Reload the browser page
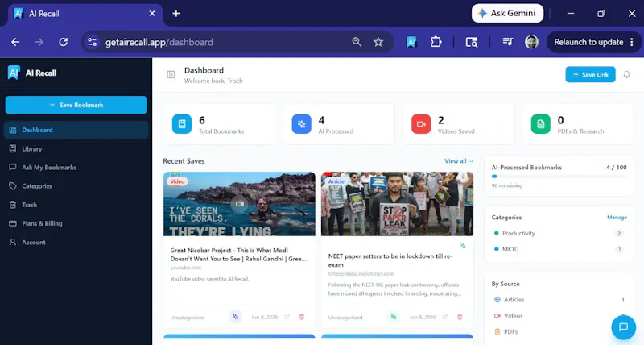This screenshot has width=644, height=345. [x=64, y=42]
